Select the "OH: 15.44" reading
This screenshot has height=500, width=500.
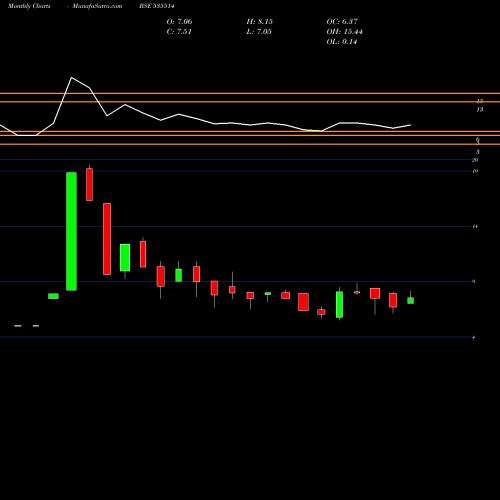click(x=344, y=32)
